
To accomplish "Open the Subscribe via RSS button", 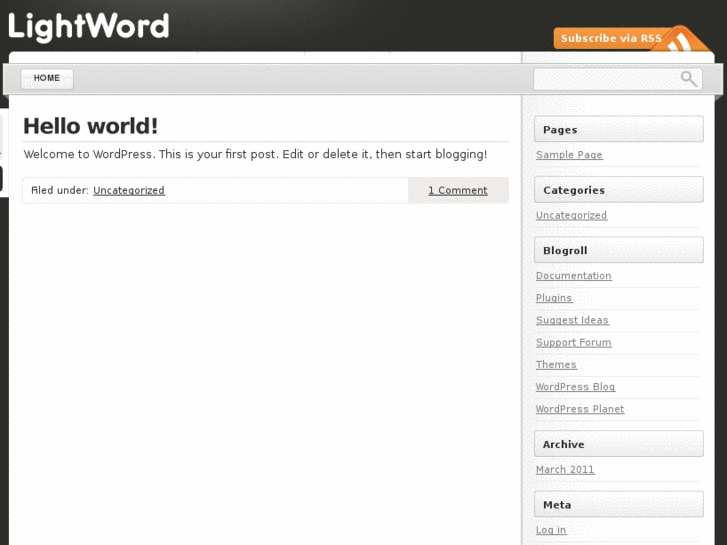I will pyautogui.click(x=611, y=38).
